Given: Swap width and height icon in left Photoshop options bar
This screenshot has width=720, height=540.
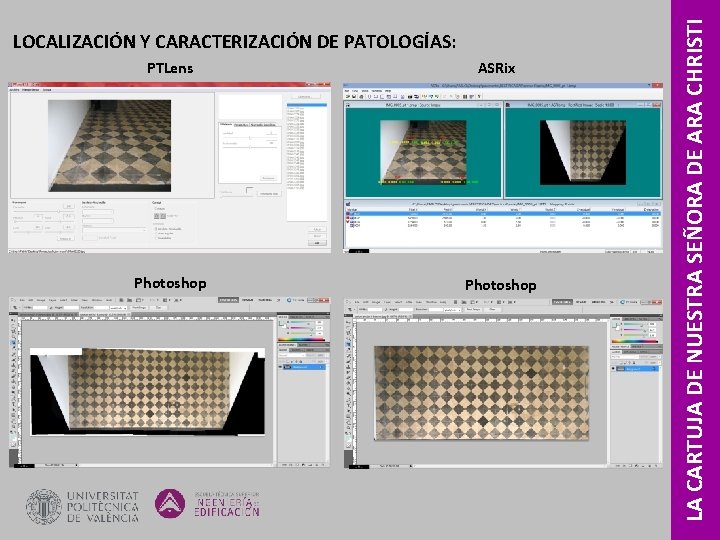Looking at the screenshot, I should (51, 308).
